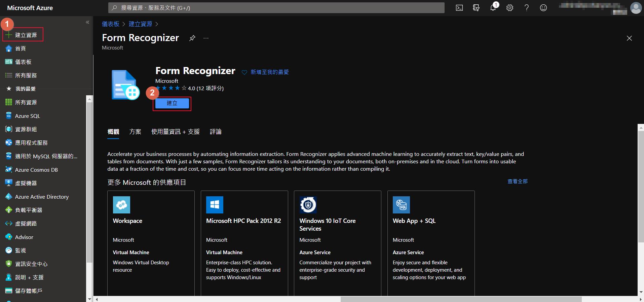
Task: Click the Microsoft Azure logo text
Action: tap(30, 8)
